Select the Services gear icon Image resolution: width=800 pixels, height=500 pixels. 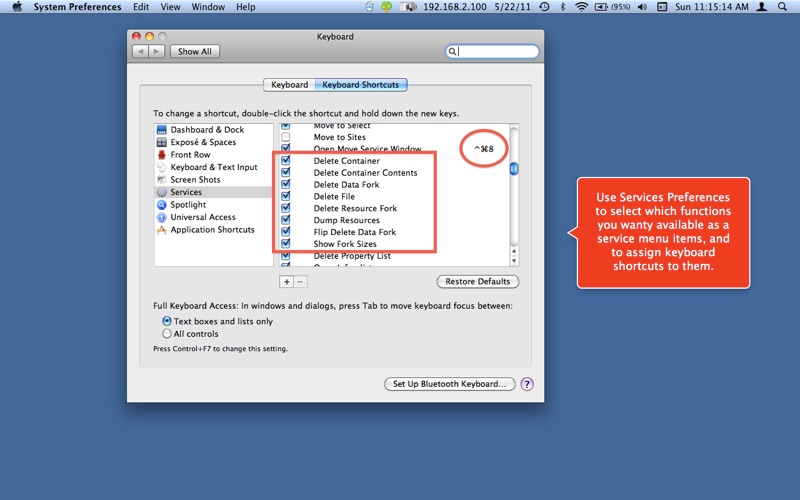coord(161,192)
